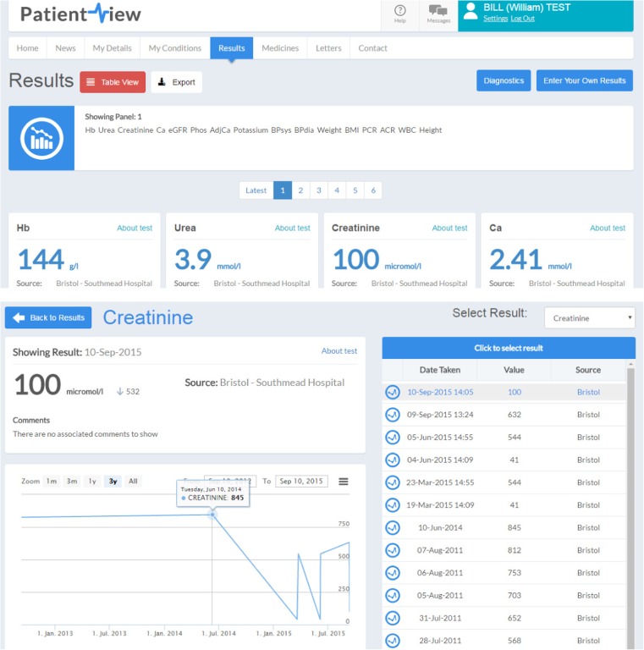Screen dimensions: 644x650
Task: Select the 1y zoom range
Action: (x=92, y=482)
